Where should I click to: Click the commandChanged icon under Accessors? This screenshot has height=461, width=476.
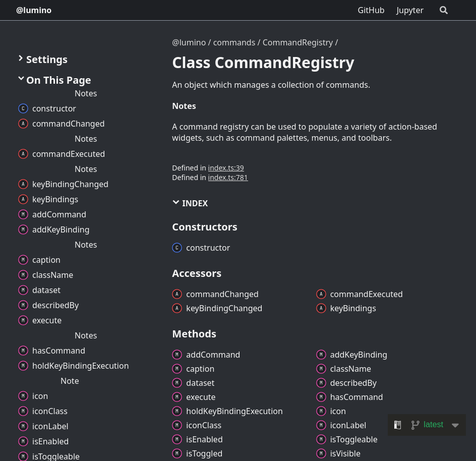(177, 294)
